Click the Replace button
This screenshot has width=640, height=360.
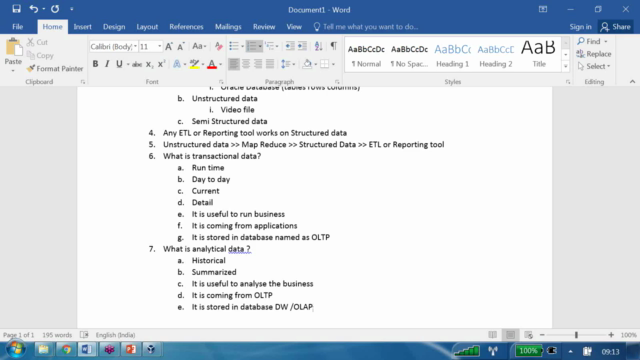point(594,54)
